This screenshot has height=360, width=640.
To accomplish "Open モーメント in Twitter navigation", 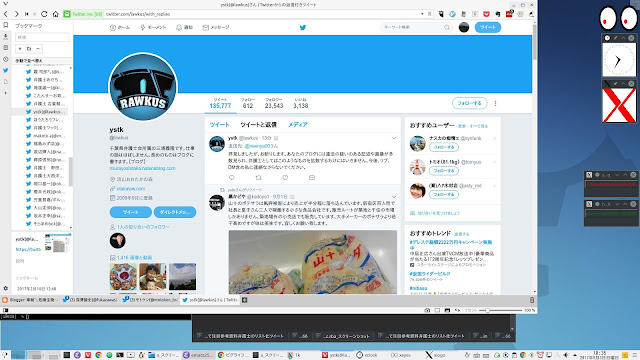I will click(x=153, y=27).
